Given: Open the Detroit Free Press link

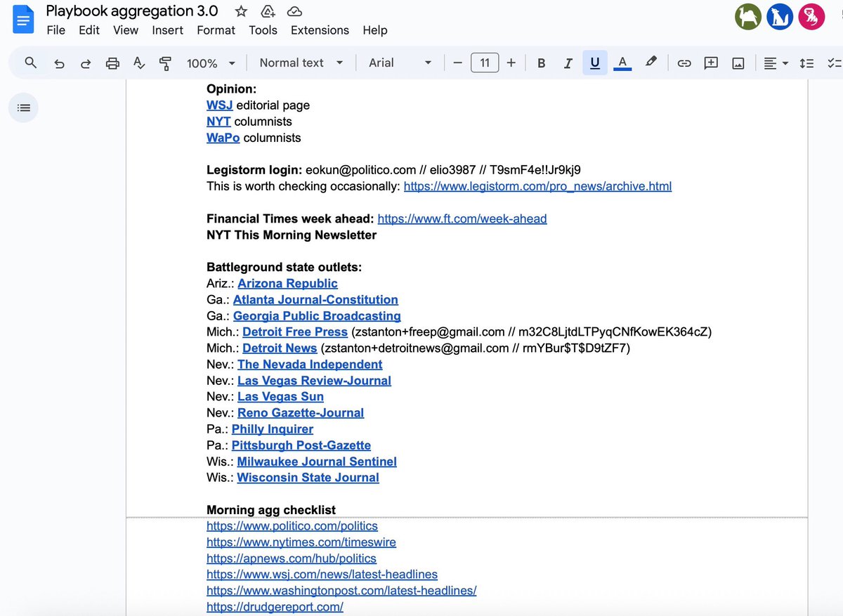Looking at the screenshot, I should (295, 332).
